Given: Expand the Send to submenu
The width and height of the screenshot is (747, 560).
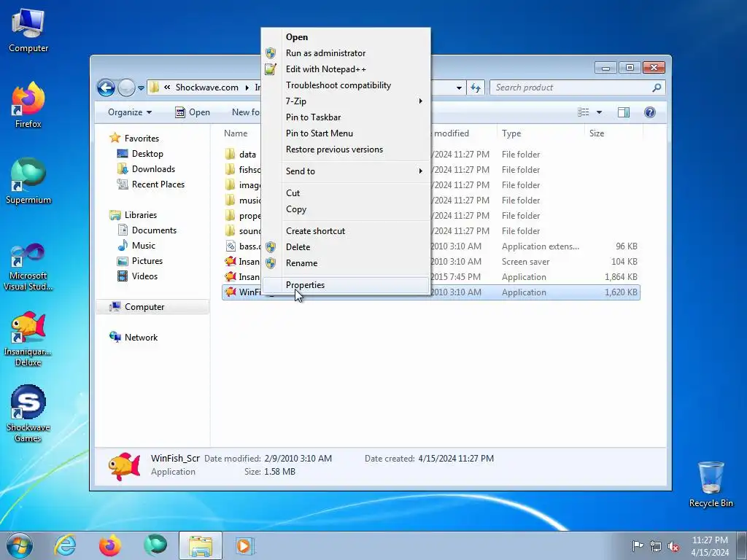Looking at the screenshot, I should tap(346, 171).
